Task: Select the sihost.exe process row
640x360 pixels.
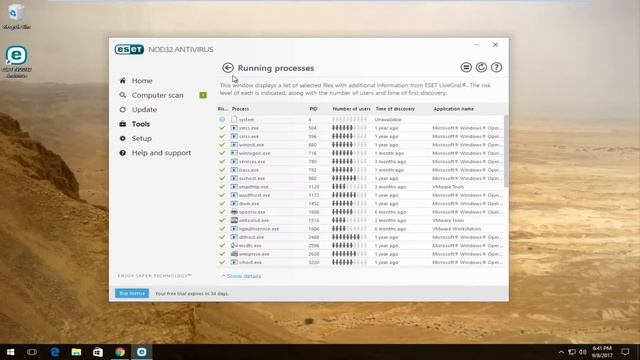Action: point(360,262)
